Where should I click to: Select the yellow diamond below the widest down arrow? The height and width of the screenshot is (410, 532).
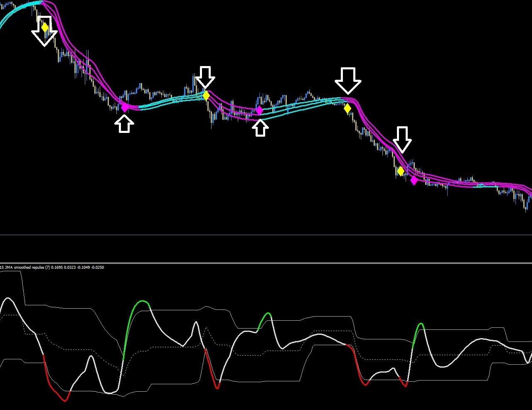(x=347, y=108)
